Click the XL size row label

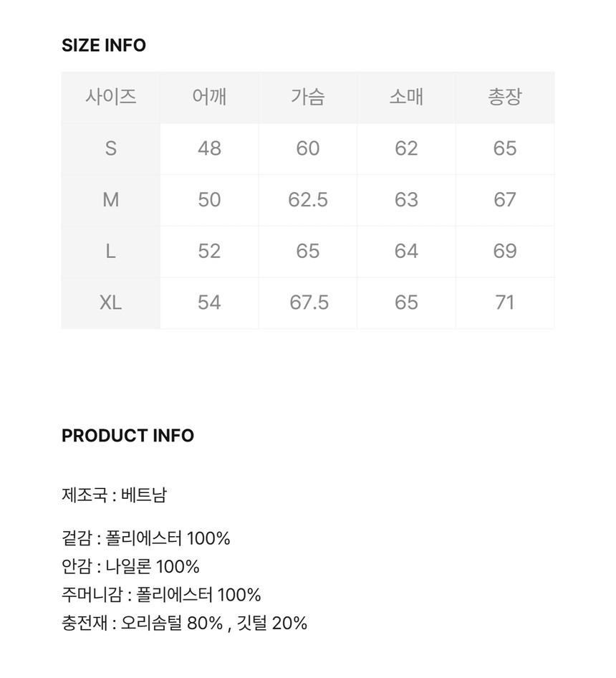pyautogui.click(x=110, y=303)
